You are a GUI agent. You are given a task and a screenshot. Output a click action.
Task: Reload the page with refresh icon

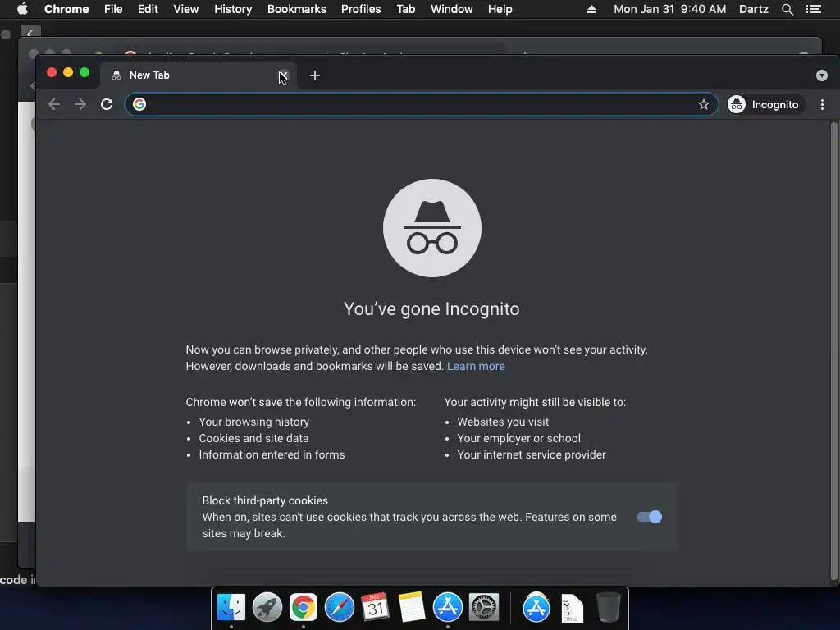[x=107, y=104]
